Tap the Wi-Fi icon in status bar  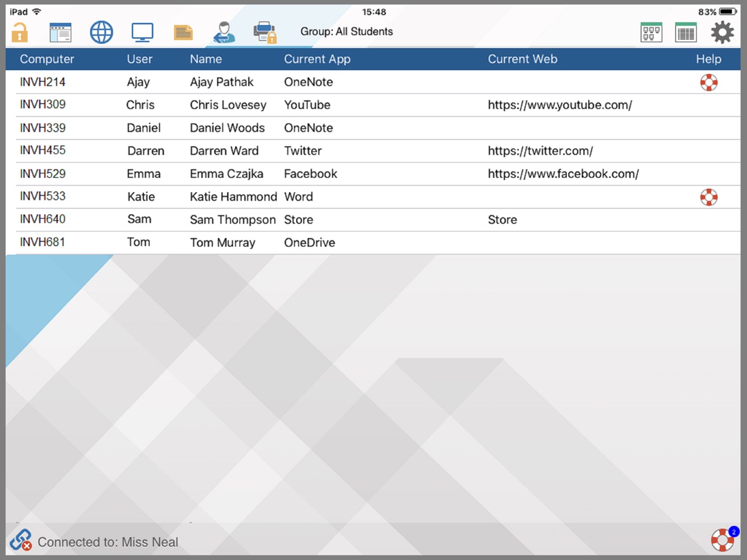[x=36, y=12]
